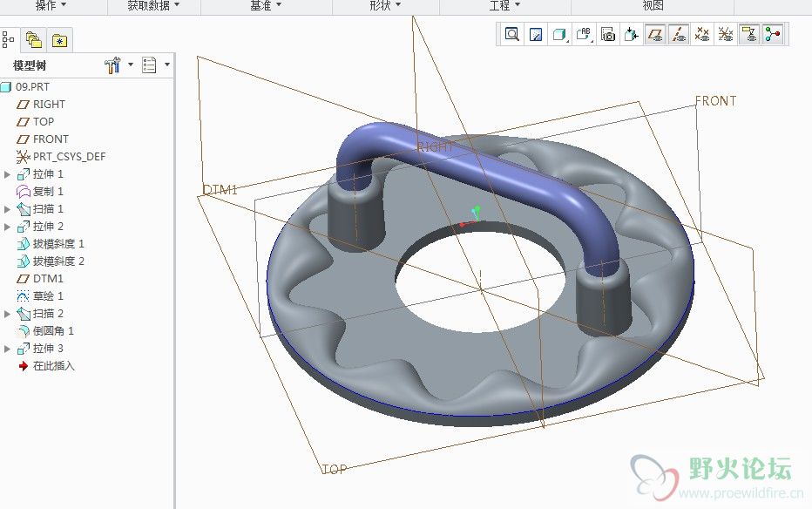This screenshot has height=509, width=812.
Task: Open the 工程 group menu
Action: point(504,5)
